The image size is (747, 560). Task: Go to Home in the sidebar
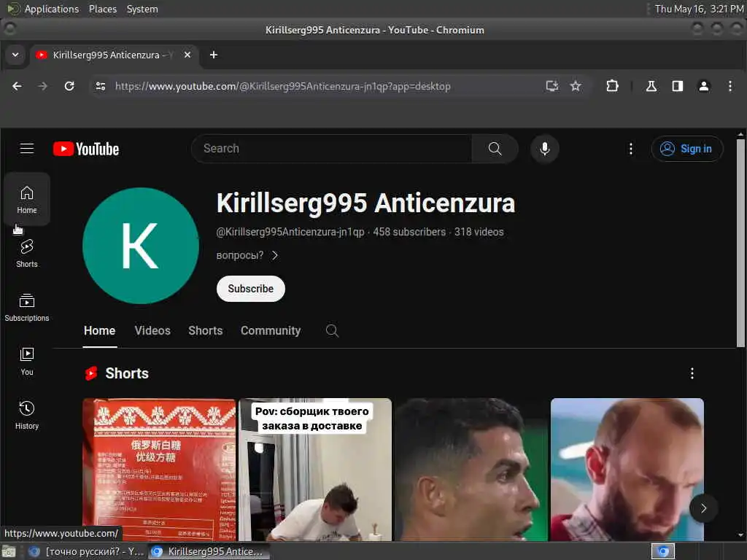click(27, 200)
